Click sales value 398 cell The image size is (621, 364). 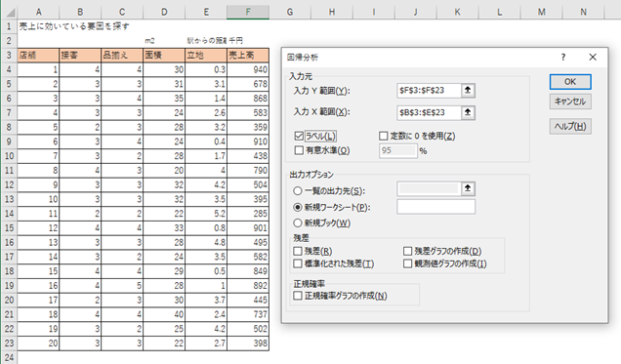point(248,344)
